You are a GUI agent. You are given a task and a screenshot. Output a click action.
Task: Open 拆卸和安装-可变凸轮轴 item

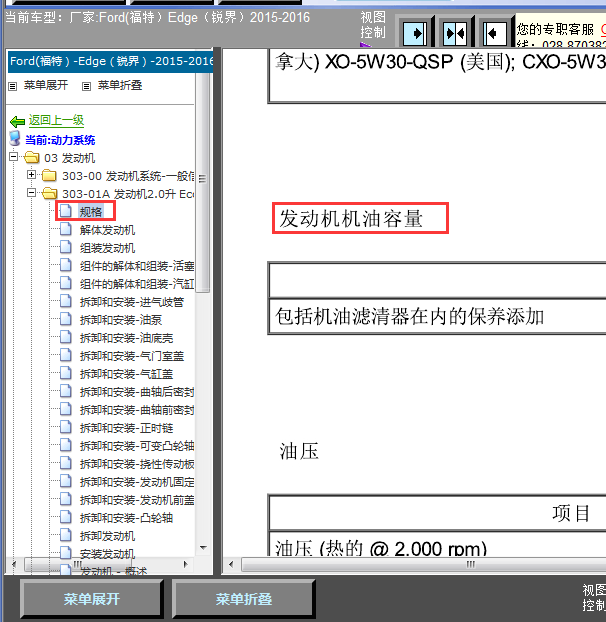[x=136, y=446]
